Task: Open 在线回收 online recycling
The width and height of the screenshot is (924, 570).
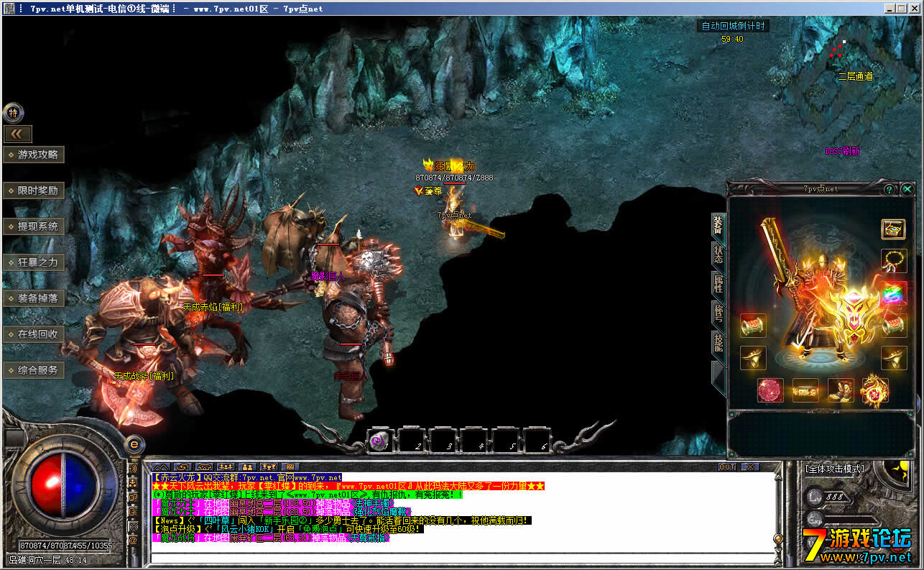Action: (x=34, y=334)
